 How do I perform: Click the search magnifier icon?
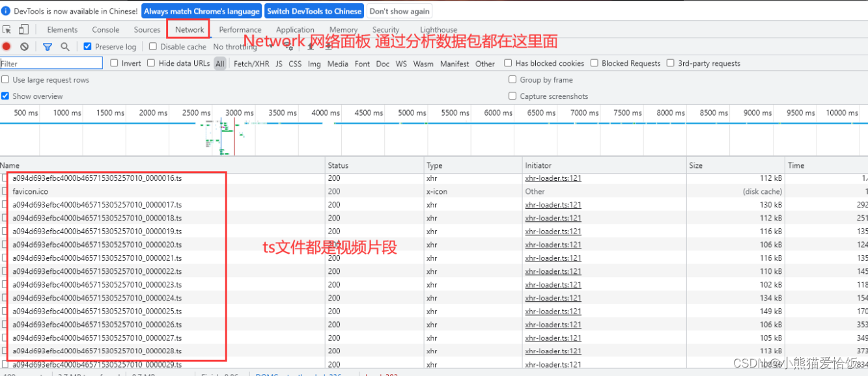coord(64,46)
